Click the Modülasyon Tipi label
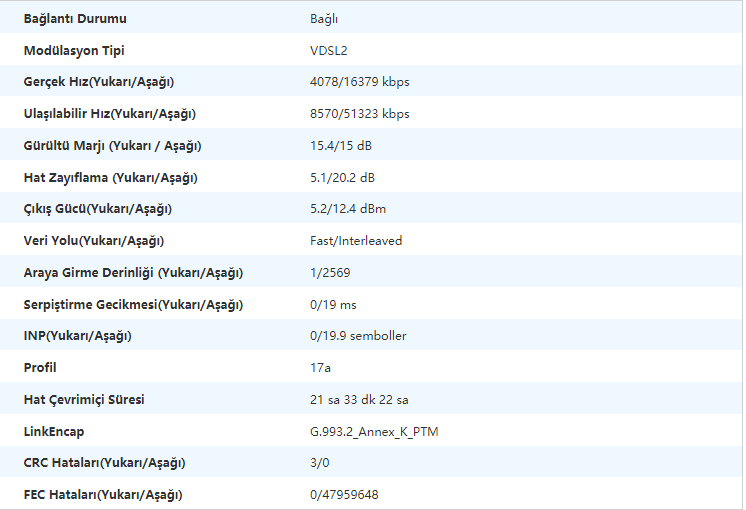 [x=74, y=50]
